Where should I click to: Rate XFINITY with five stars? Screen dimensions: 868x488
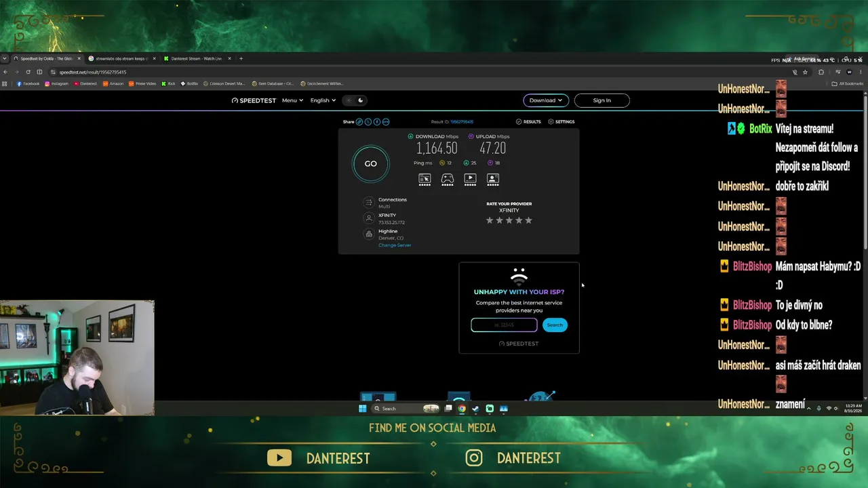point(529,220)
